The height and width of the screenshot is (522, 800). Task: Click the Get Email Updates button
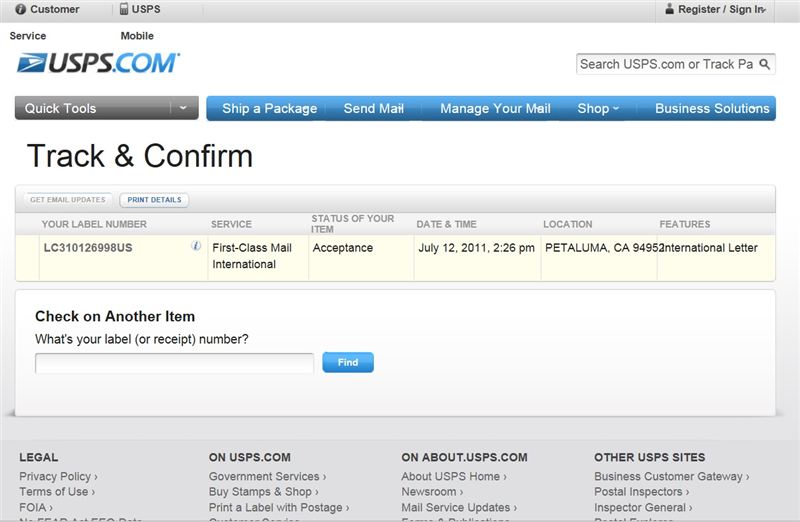coord(67,200)
